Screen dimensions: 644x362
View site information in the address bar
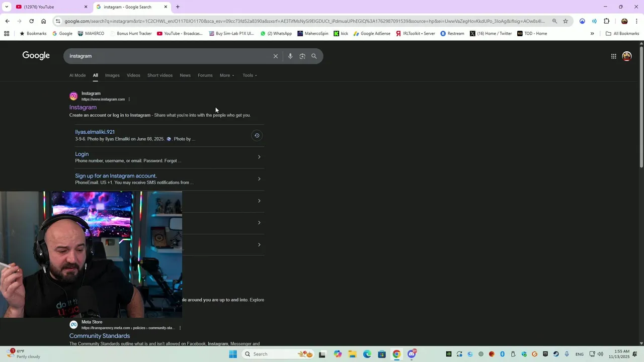click(x=58, y=21)
